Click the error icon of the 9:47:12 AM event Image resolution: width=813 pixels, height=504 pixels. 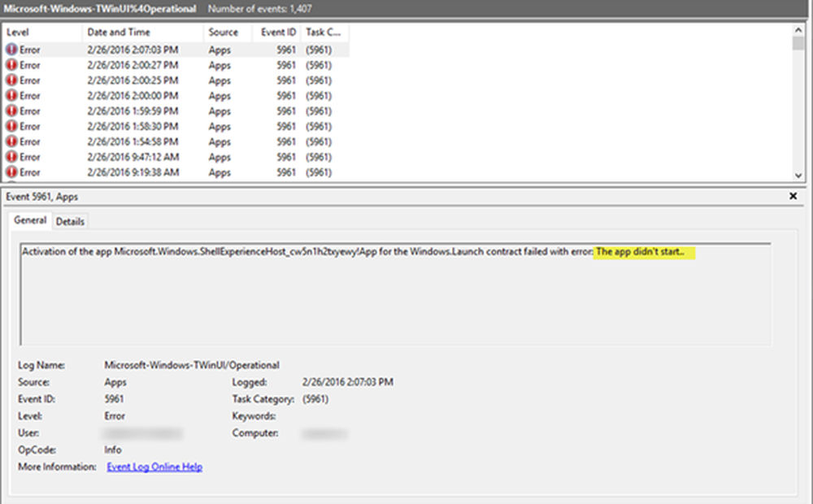[x=11, y=157]
